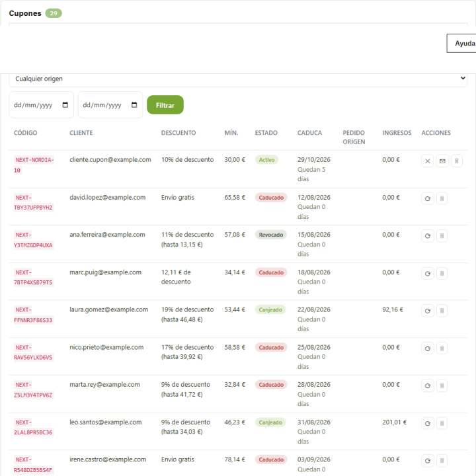Reactivate marc.puig coupon with circular arrow icon
476x476 pixels.
tap(428, 274)
